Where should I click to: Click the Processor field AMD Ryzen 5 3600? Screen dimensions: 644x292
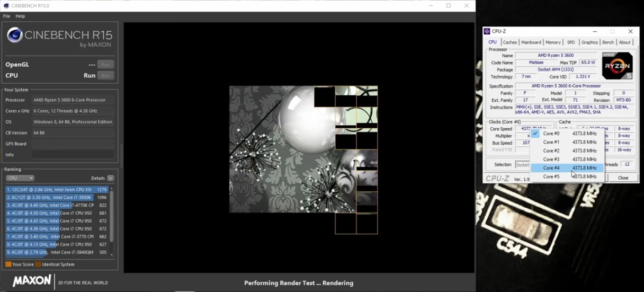click(73, 100)
